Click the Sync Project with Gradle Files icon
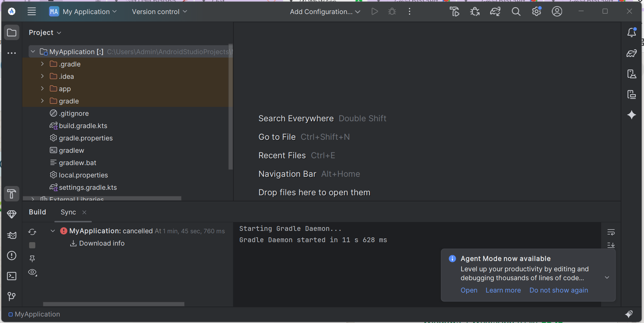 495,12
